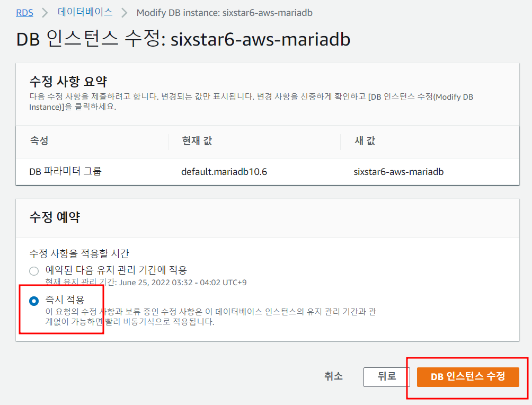Click the '수정 사항 요약' section heading
Screen dimensions: 532x405
[x=68, y=82]
